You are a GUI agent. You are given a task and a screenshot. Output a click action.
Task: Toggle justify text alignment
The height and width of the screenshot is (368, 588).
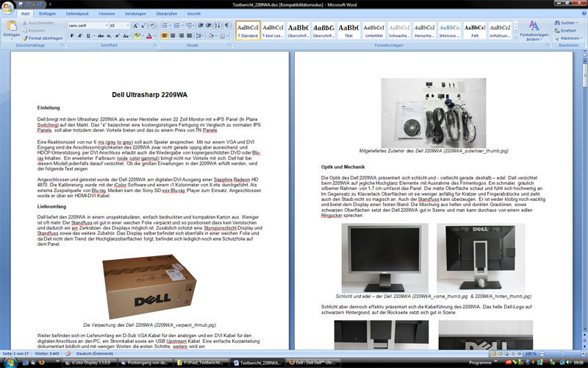point(190,35)
